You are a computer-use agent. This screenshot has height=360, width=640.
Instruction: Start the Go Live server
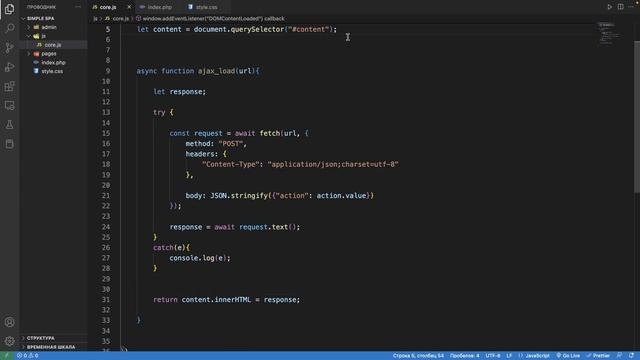click(568, 356)
